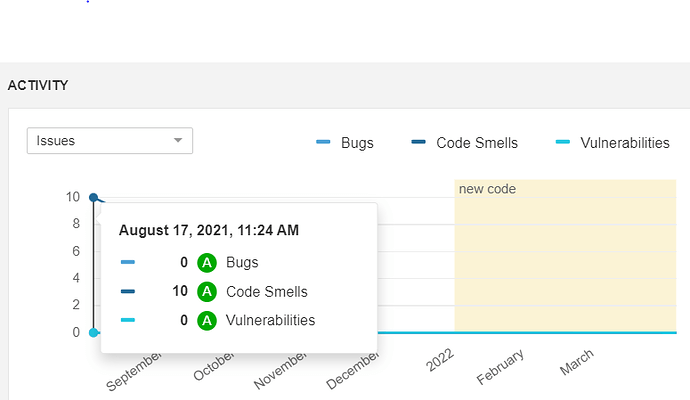Click the green A rating badge for Bugs
Viewport: 690px width, 400px height.
tap(207, 263)
